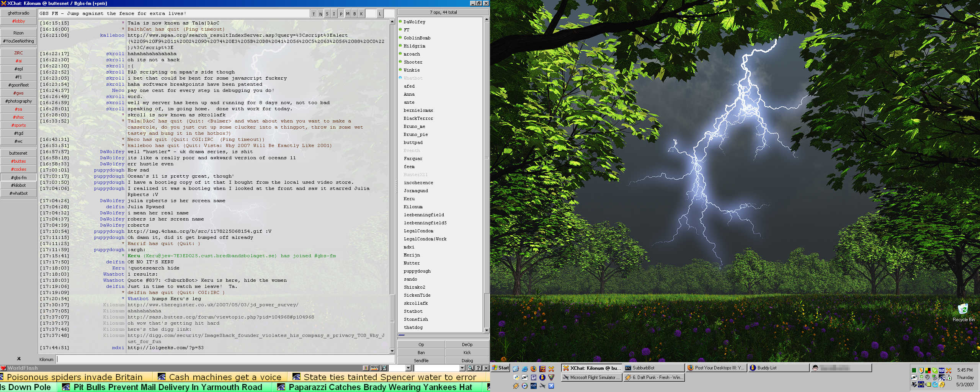980x392 pixels.
Task: Open the Paparazzi Catches Brady headline
Action: (x=380, y=387)
